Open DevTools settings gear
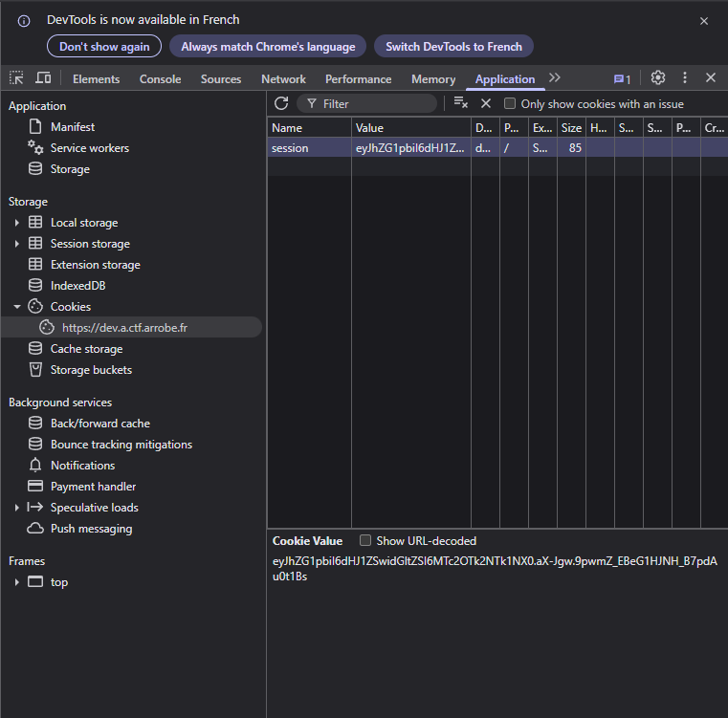Viewport: 728px width, 718px height. tap(658, 78)
